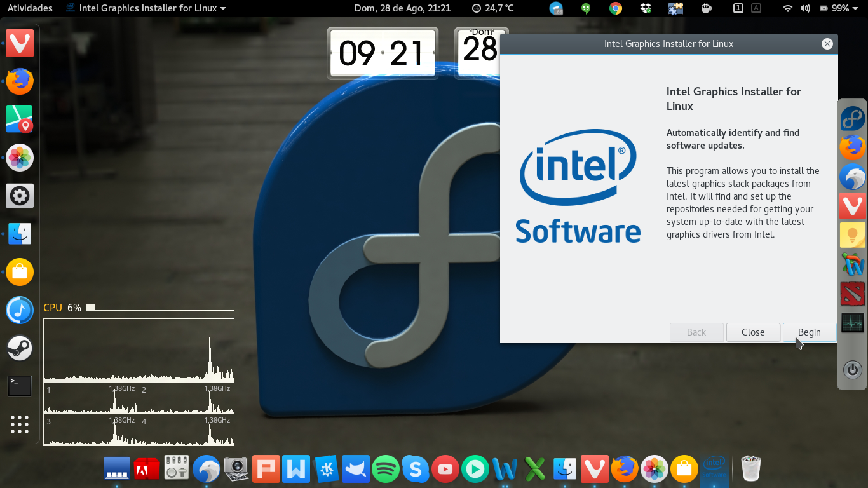Screen dimensions: 868x488
Task: Open WPS Presentation in bottom dock
Action: point(266,469)
